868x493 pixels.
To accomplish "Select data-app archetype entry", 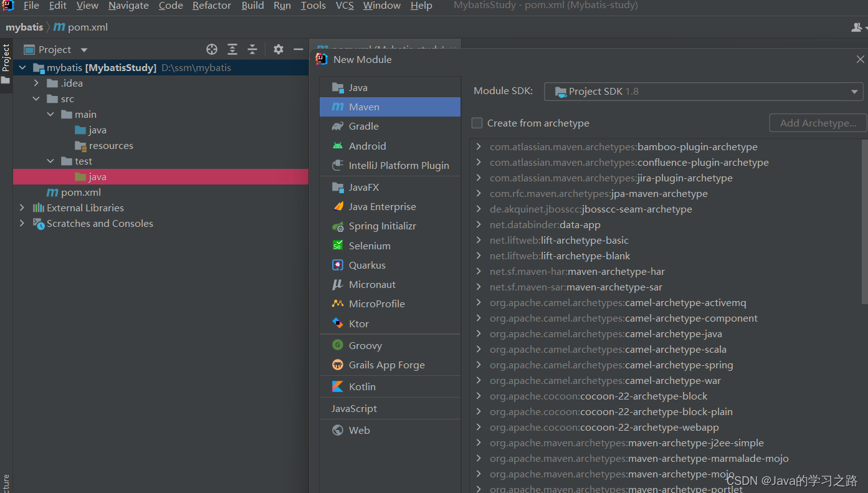I will (x=545, y=224).
